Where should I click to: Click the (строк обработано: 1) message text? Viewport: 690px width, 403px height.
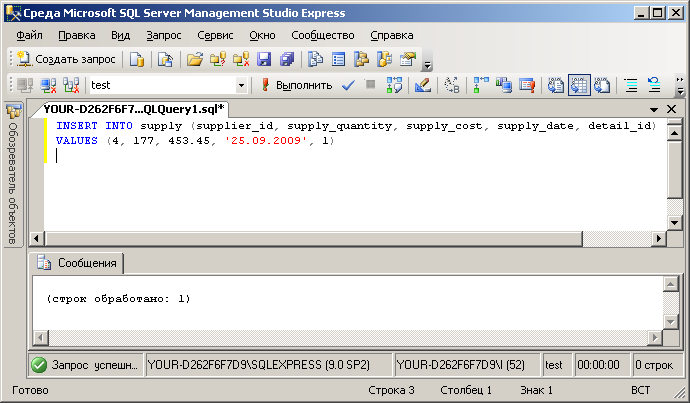[x=118, y=299]
